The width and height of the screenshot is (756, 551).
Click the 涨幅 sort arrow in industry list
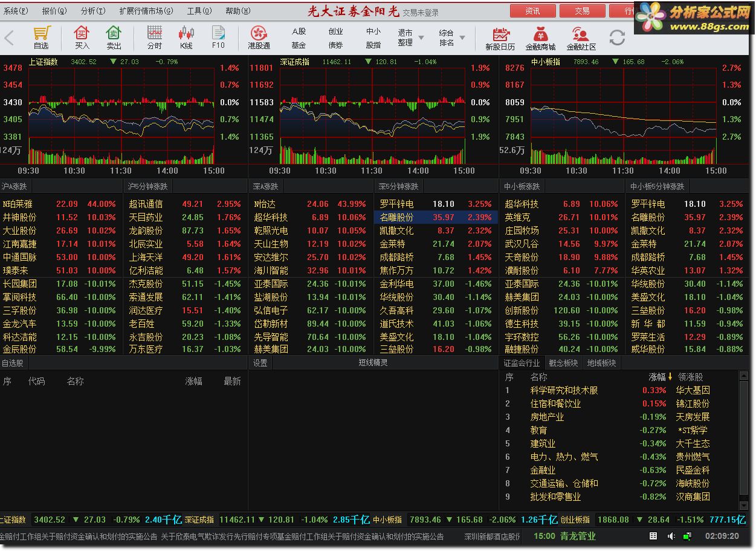pos(670,377)
